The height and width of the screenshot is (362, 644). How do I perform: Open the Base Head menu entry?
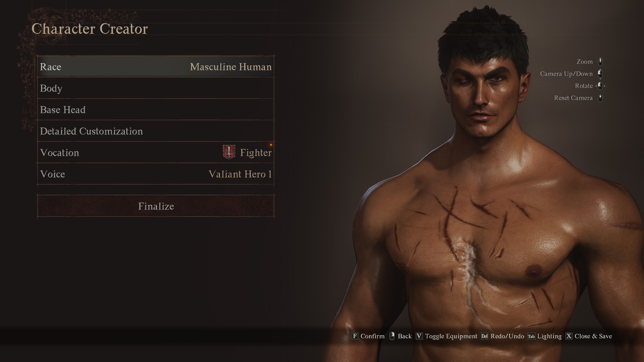click(x=156, y=110)
